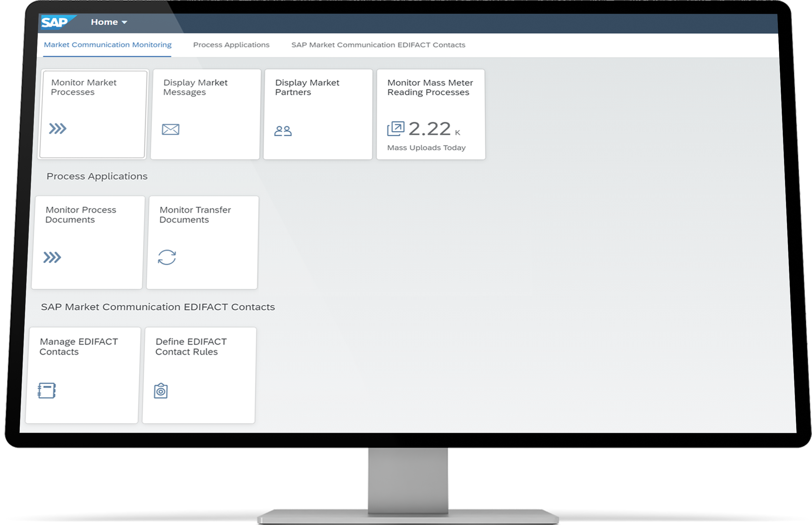
Task: Select the Market Communication Monitoring tab
Action: click(x=107, y=45)
